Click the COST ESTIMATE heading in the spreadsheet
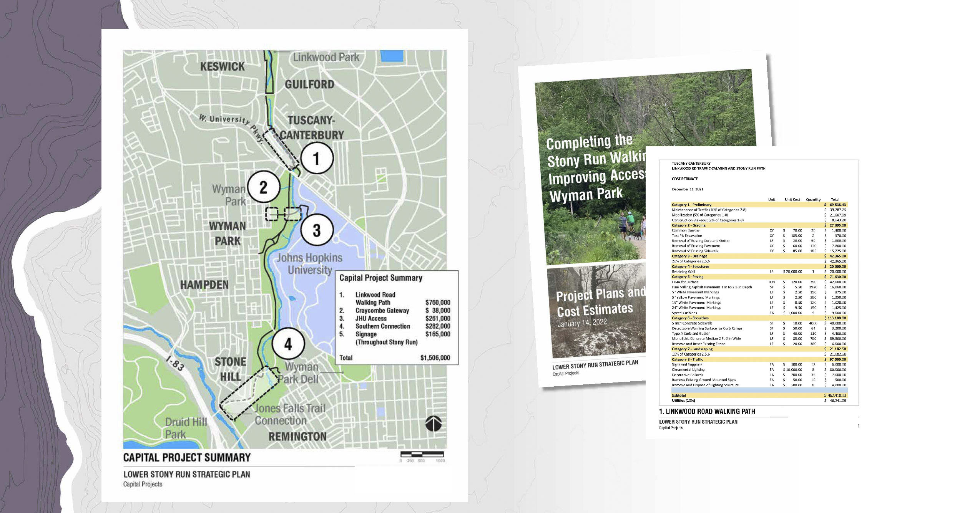This screenshot has height=513, width=980. pos(684,179)
